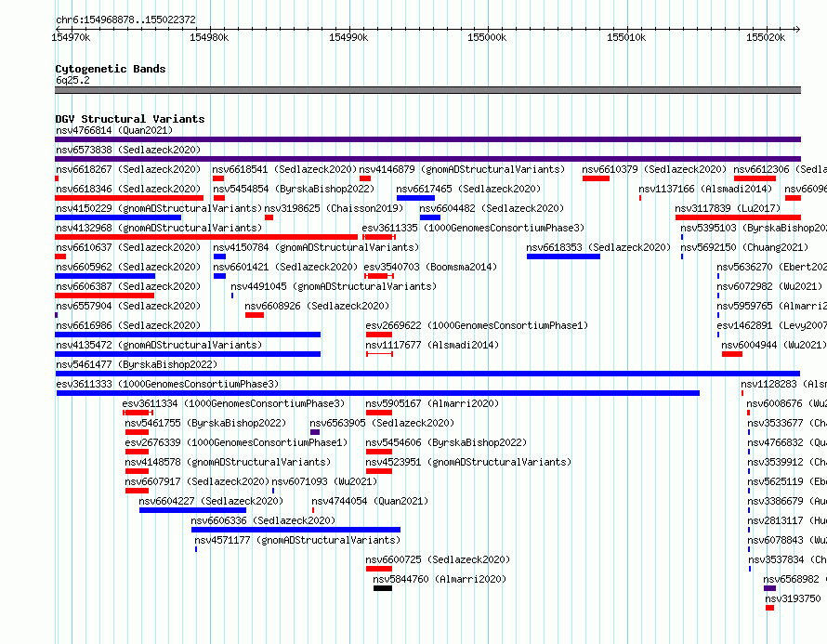Open nsv6618353 (Sedlazeck2020) variant

(x=598, y=247)
